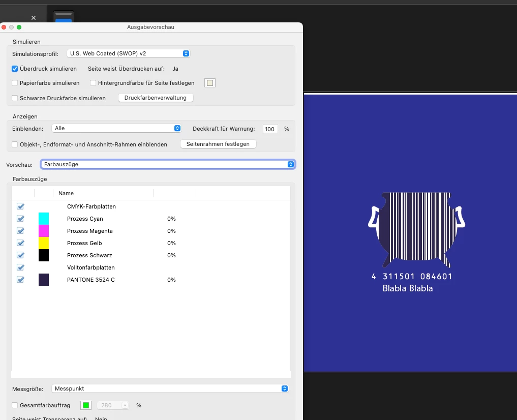Select the CMYK-Farbplatten row label

click(92, 207)
